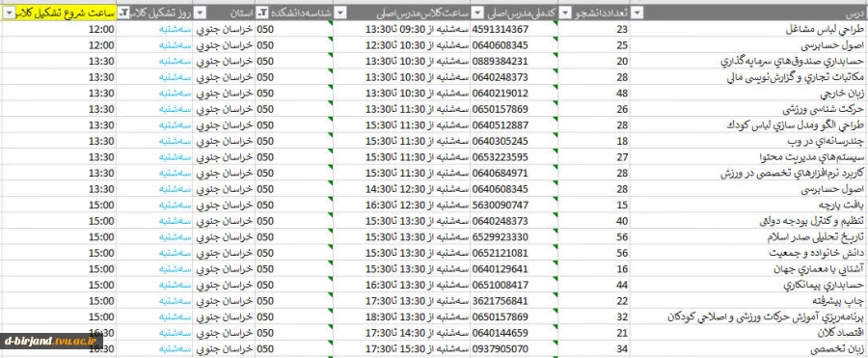The width and height of the screenshot is (868, 358).
Task: Select national code cell 0653223595
Action: pos(514,157)
